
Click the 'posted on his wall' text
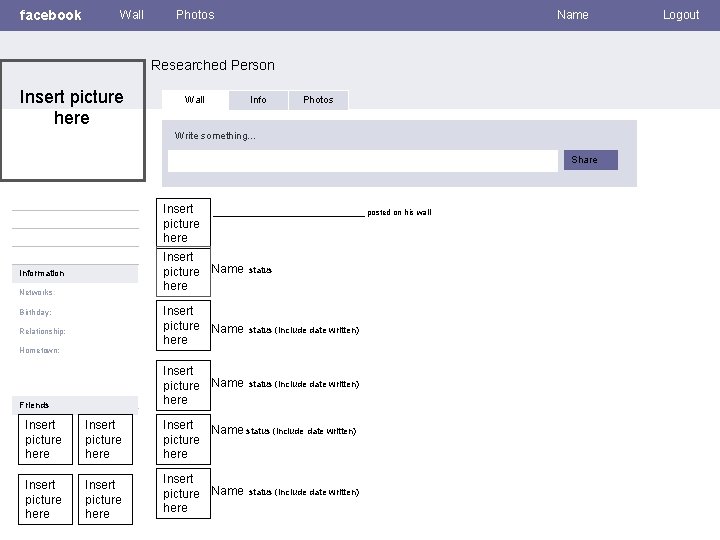tap(399, 213)
